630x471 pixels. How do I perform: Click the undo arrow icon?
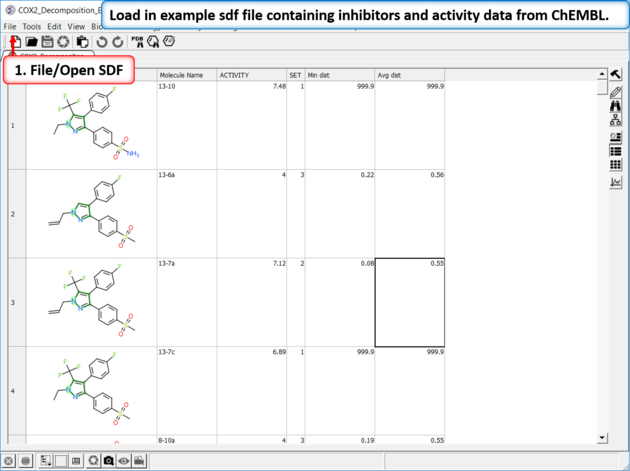point(102,41)
